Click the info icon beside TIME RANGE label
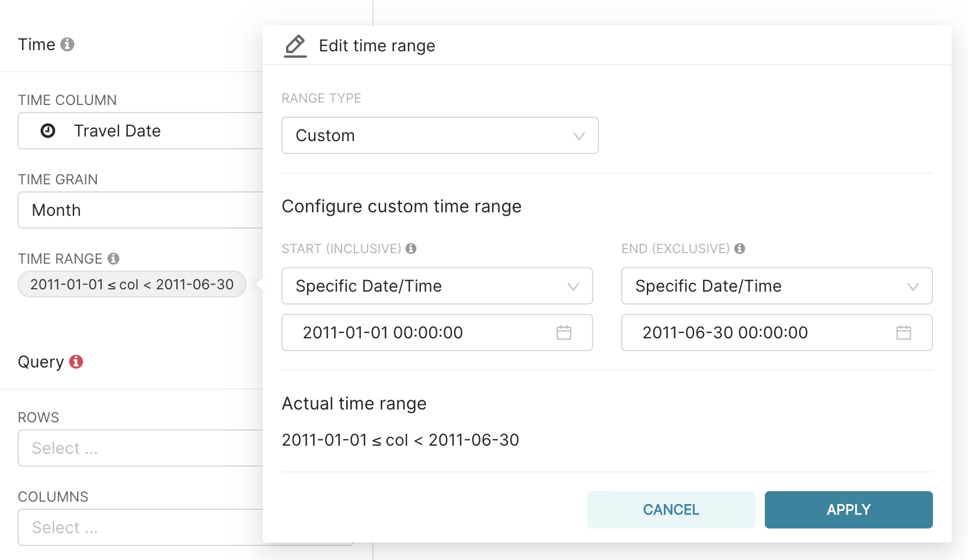The width and height of the screenshot is (968, 560). point(114,258)
